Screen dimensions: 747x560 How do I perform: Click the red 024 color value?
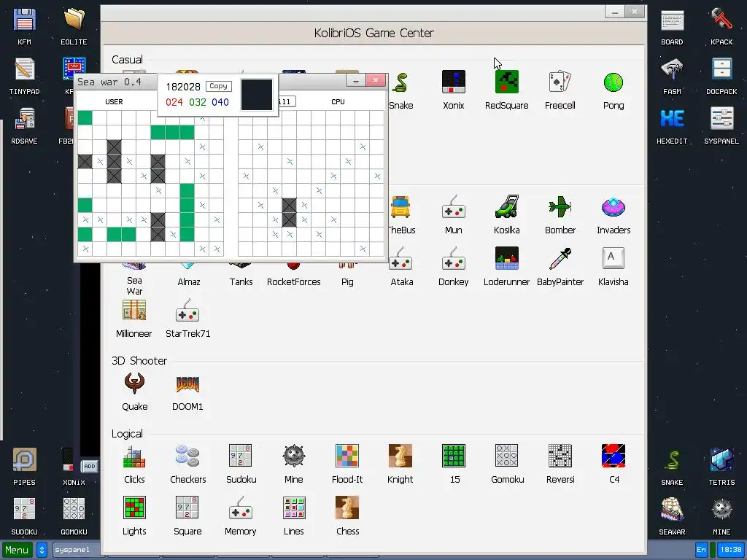(174, 102)
